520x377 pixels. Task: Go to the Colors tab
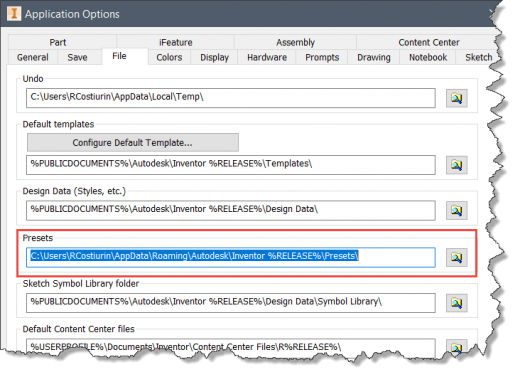(x=169, y=57)
